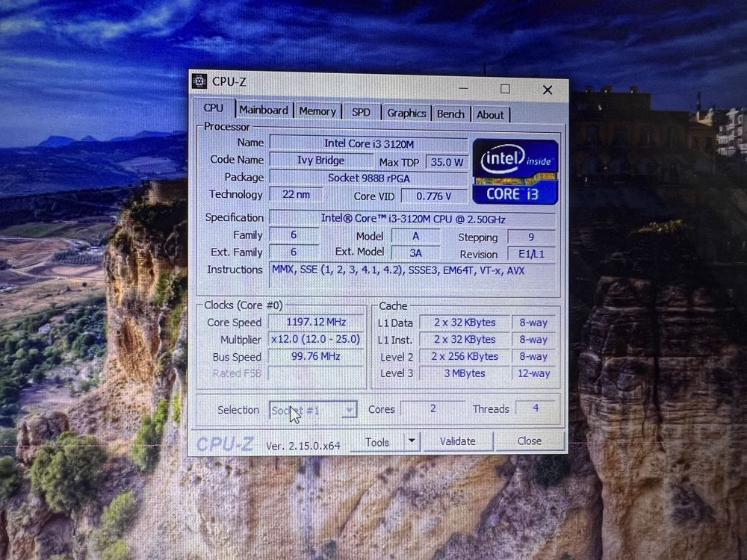The image size is (747, 560).
Task: Click the L1 Data size '2 x 32 KBytes'
Action: pos(465,323)
